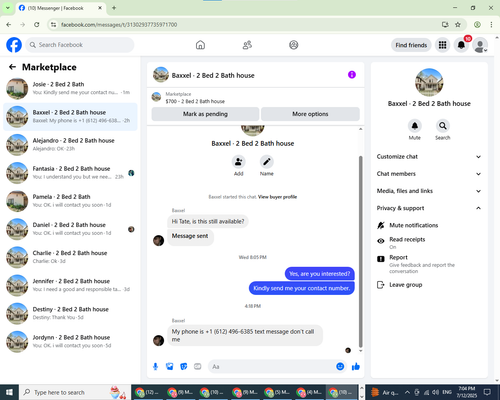This screenshot has width=500, height=400.
Task: Open Alejandro - 2 Bed 2 Bath house chat
Action: (x=70, y=145)
